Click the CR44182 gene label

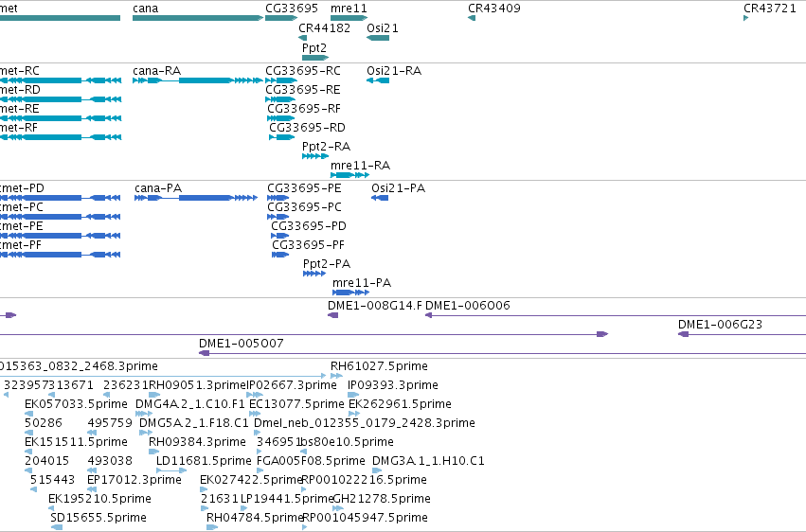point(324,28)
